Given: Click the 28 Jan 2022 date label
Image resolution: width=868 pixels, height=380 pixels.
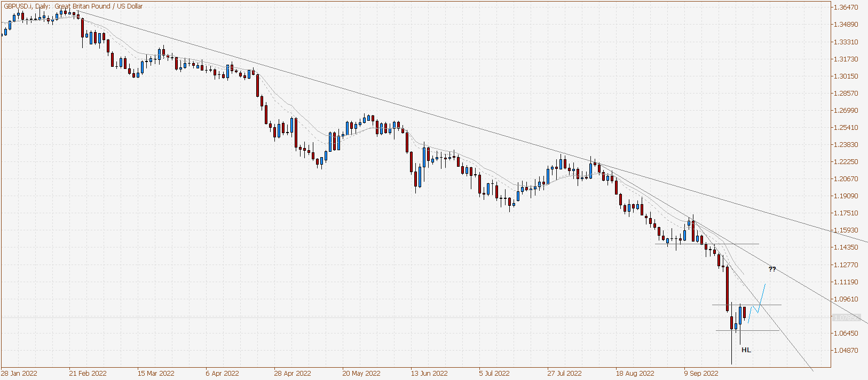Looking at the screenshot, I should [19, 374].
